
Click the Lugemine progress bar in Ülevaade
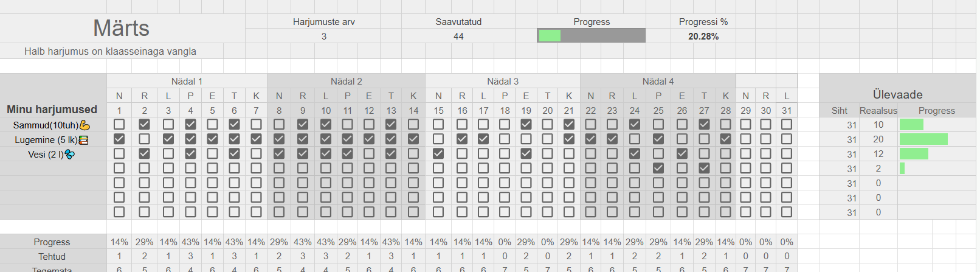pyautogui.click(x=923, y=139)
